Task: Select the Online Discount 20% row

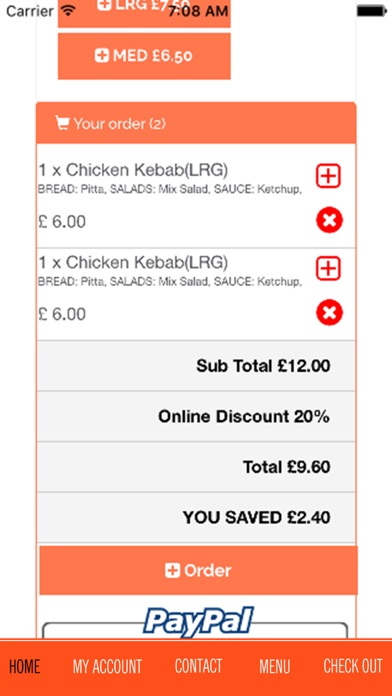Action: (x=196, y=416)
